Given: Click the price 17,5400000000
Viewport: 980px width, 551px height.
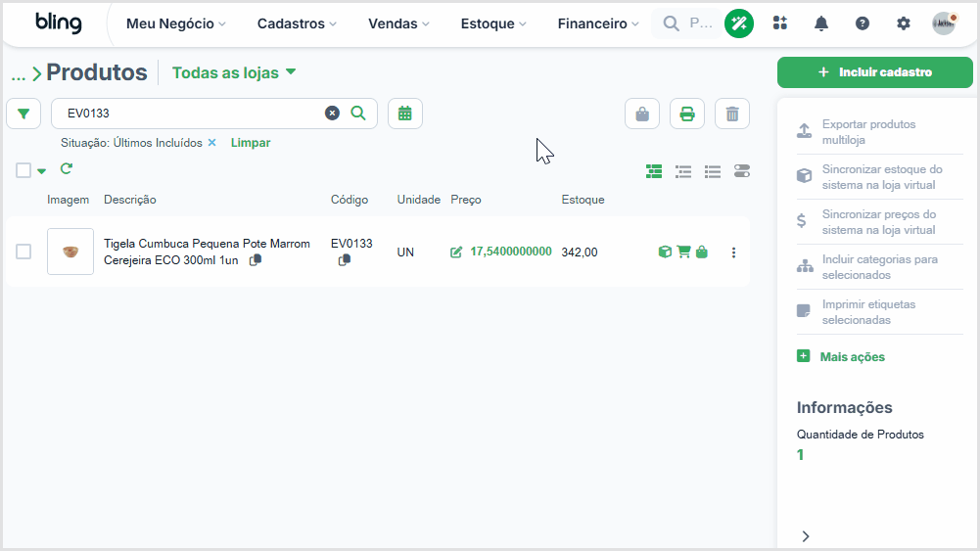Looking at the screenshot, I should coord(511,252).
